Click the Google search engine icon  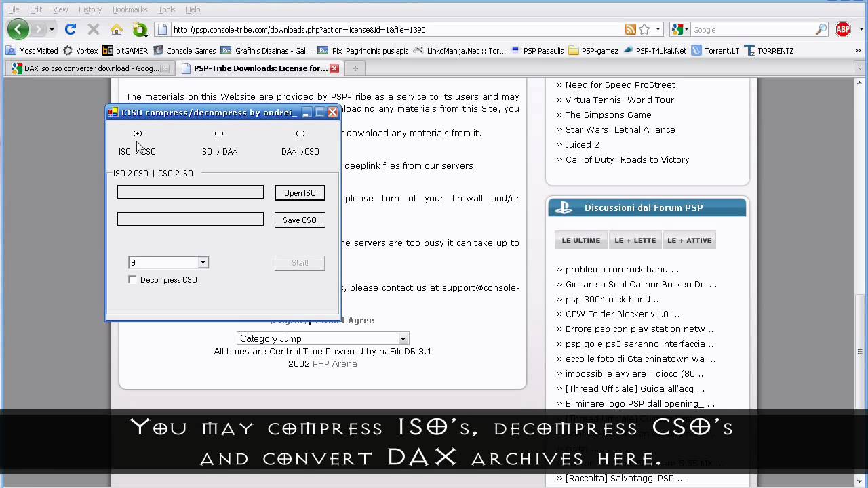(x=677, y=29)
